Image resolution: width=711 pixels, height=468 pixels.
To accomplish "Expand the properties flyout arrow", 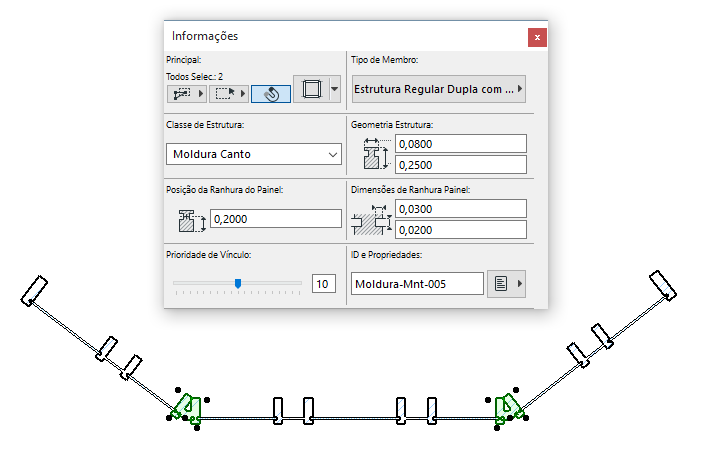I will 520,284.
